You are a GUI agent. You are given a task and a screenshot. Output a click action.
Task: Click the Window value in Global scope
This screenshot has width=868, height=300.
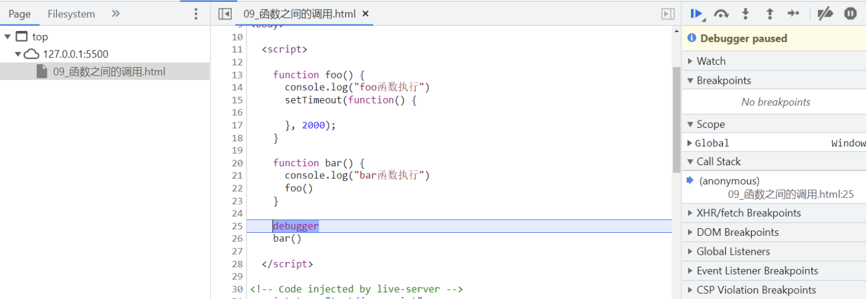[848, 143]
